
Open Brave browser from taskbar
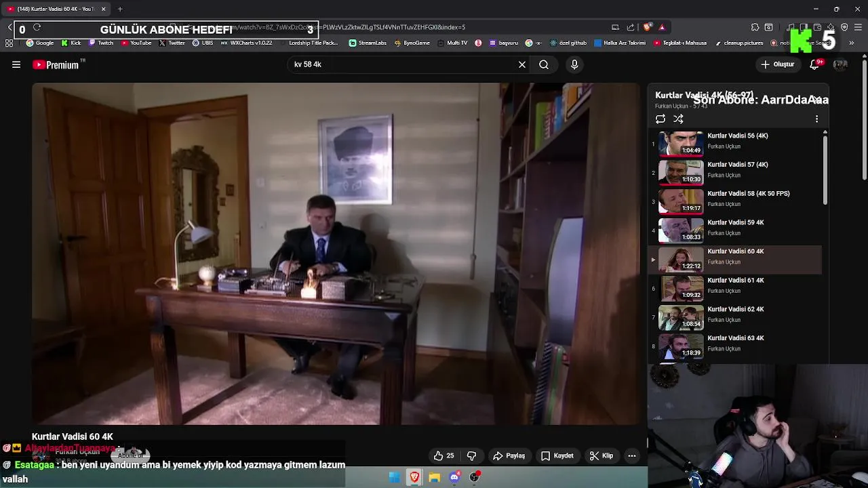tap(414, 477)
